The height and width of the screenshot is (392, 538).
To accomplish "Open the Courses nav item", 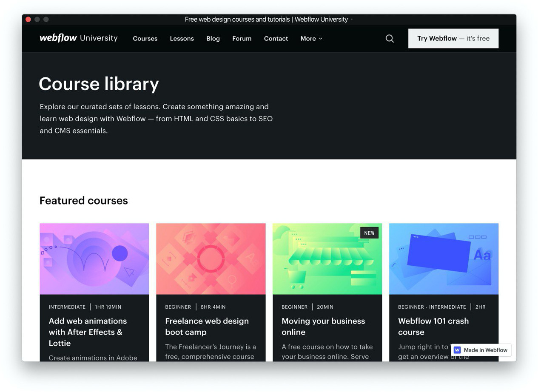I will pos(145,39).
